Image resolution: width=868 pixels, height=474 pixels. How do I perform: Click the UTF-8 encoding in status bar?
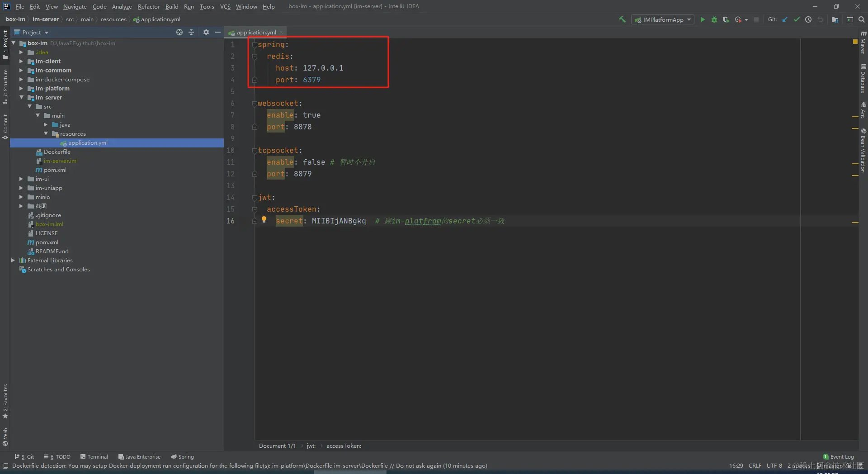pyautogui.click(x=774, y=465)
